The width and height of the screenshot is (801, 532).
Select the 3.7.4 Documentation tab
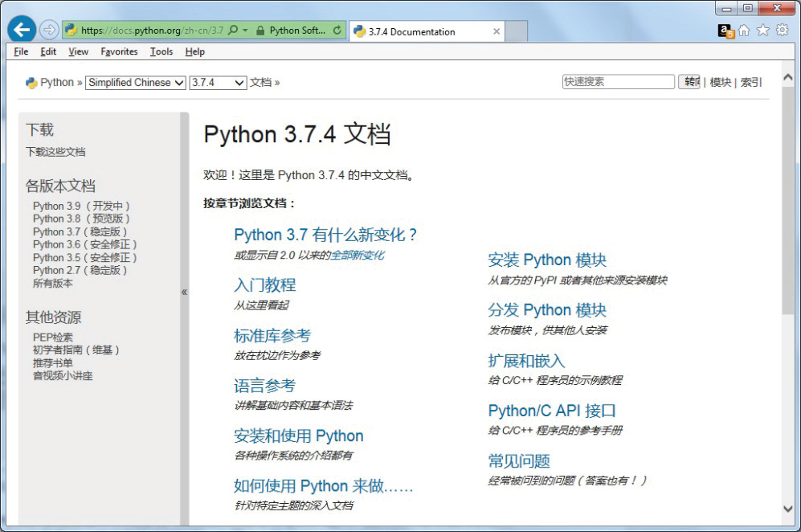point(427,31)
